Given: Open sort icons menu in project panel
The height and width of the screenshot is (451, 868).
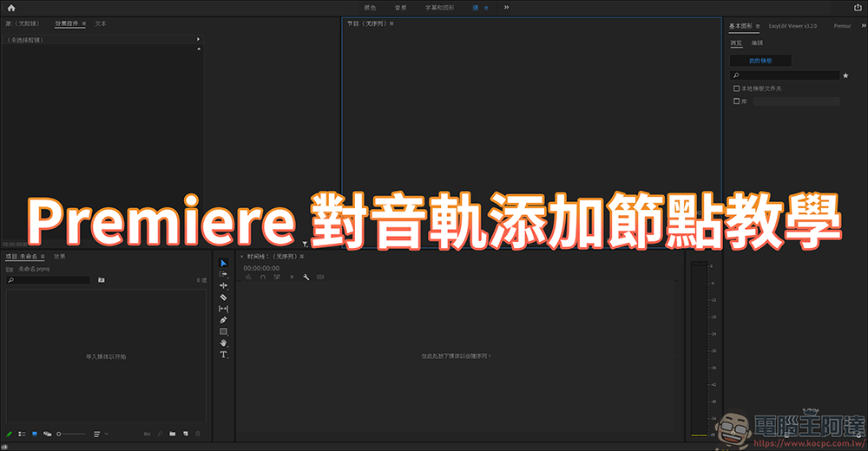Looking at the screenshot, I should coord(100,434).
